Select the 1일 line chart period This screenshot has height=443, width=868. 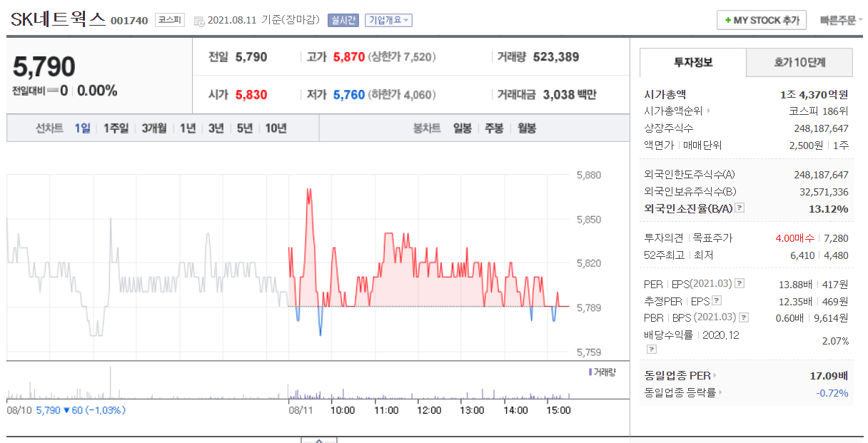[83, 128]
